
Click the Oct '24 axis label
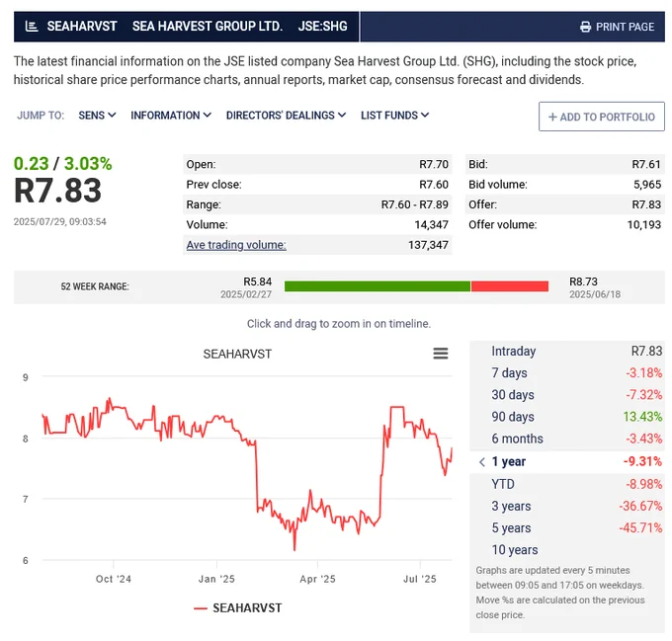point(114,580)
